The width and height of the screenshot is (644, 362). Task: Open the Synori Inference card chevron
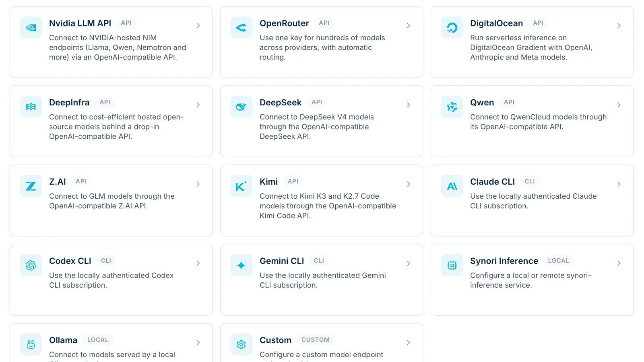coord(619,263)
